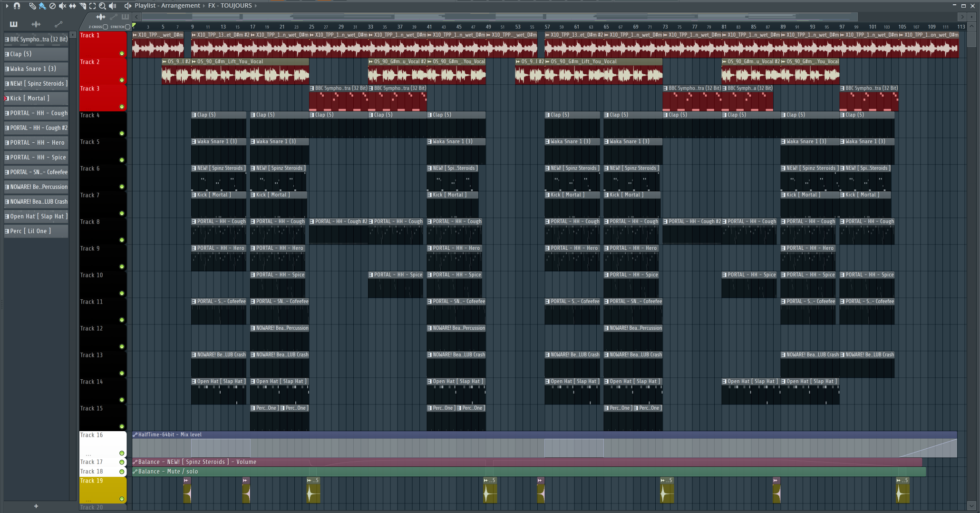Open dropdown arrow after FX - TOUJOURS

click(256, 6)
